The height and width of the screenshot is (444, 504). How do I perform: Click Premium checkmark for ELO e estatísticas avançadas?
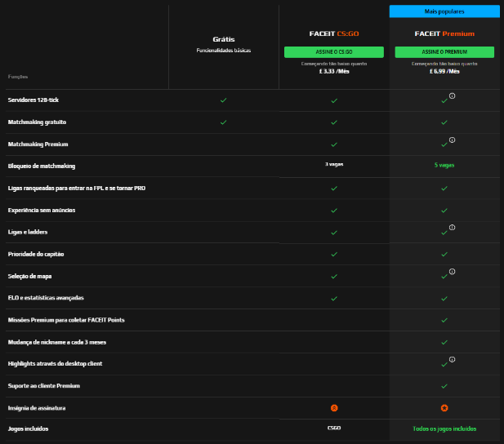(x=444, y=299)
